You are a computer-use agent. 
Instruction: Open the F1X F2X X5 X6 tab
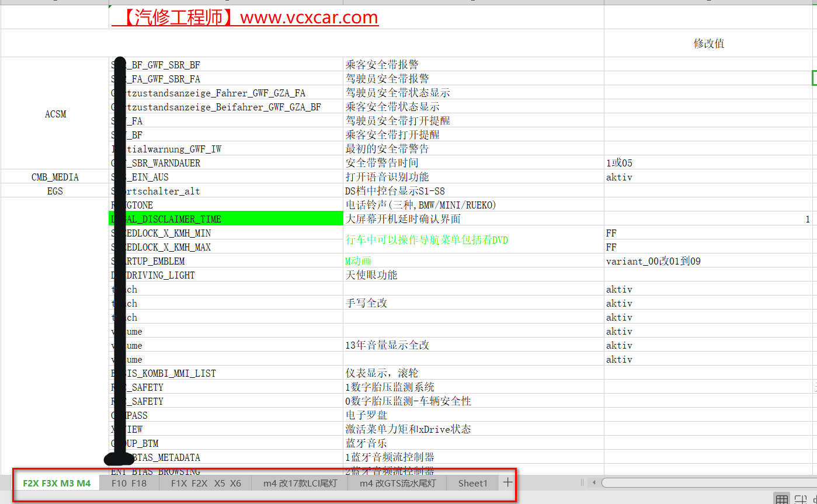point(206,483)
